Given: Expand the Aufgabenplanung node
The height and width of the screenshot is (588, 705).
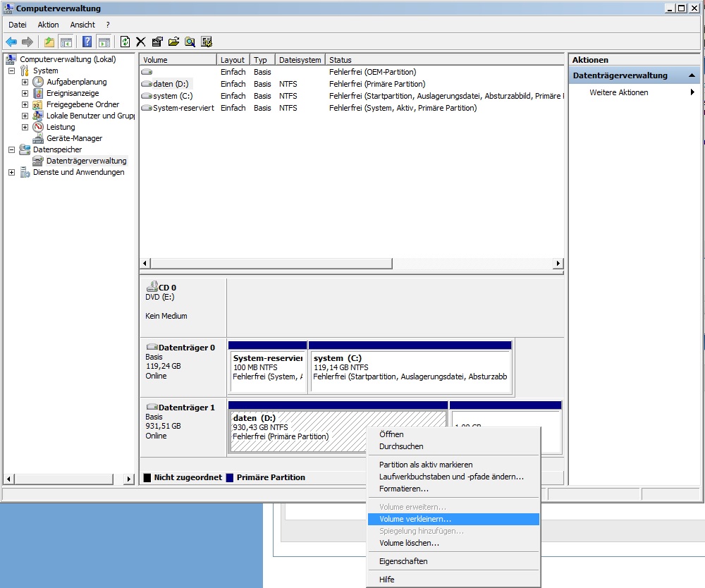Looking at the screenshot, I should 25,82.
